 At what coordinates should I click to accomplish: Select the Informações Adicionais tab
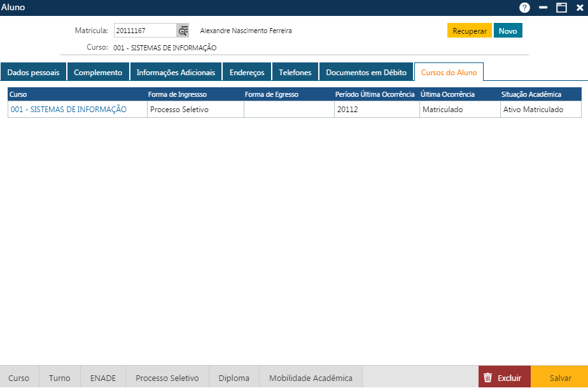pos(176,72)
